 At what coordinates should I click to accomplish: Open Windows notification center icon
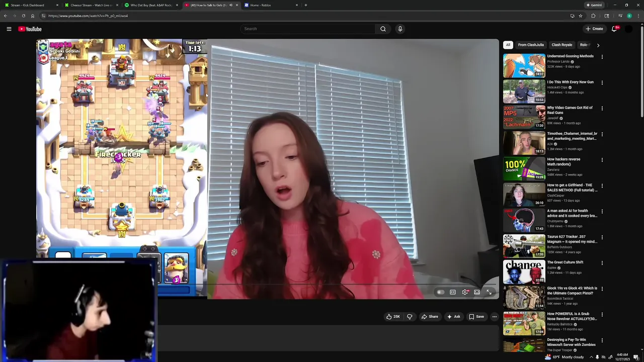coord(637,357)
